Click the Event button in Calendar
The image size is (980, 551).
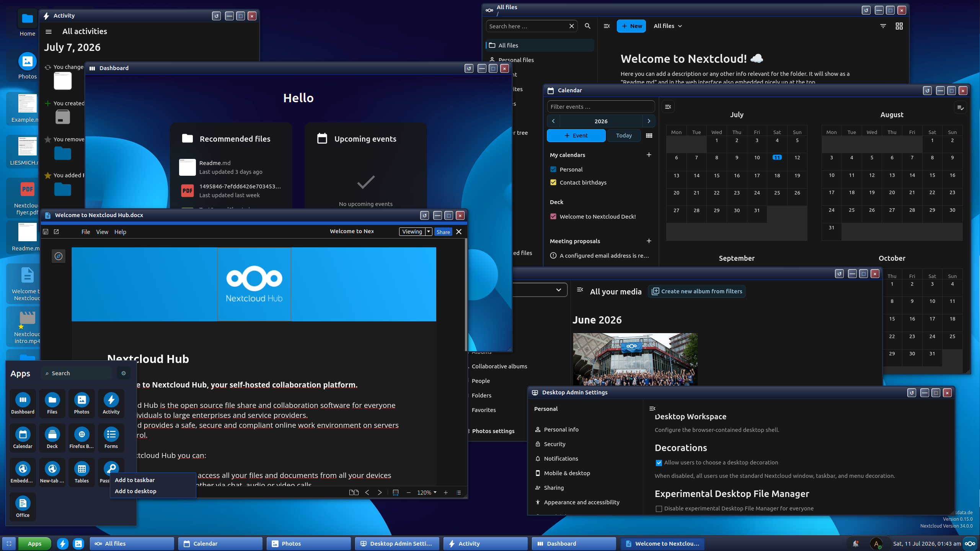point(576,136)
